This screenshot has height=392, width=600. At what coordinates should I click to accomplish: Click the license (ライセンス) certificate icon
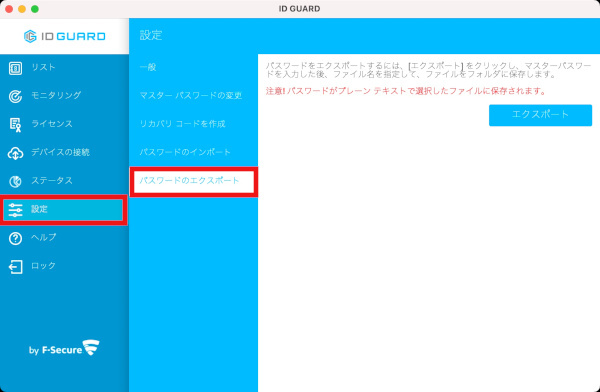tap(15, 124)
